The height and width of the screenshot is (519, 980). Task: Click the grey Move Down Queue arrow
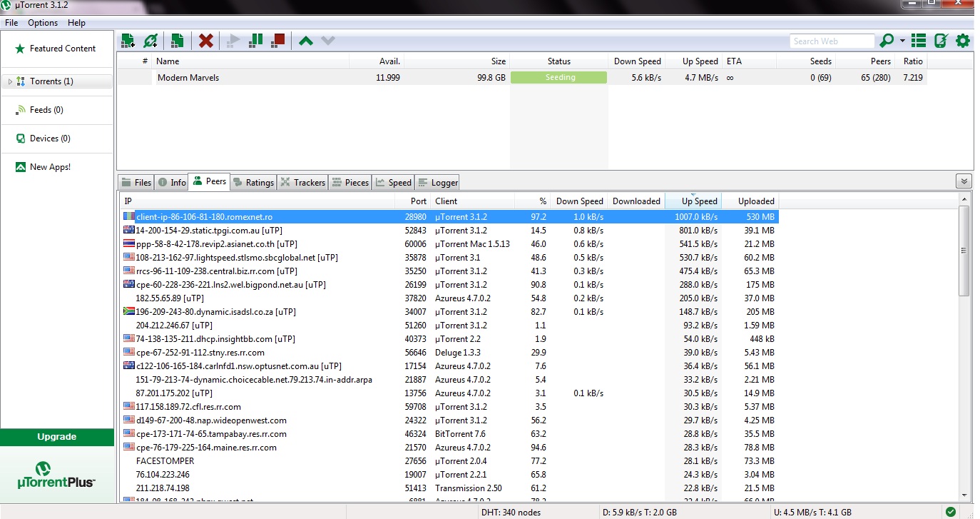coord(327,41)
